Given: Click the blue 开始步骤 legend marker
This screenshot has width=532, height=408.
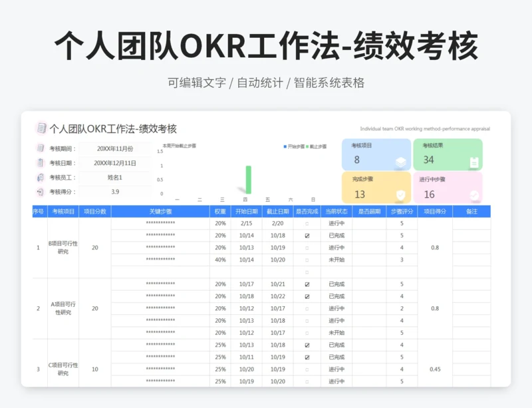Looking at the screenshot, I should click(x=285, y=146).
